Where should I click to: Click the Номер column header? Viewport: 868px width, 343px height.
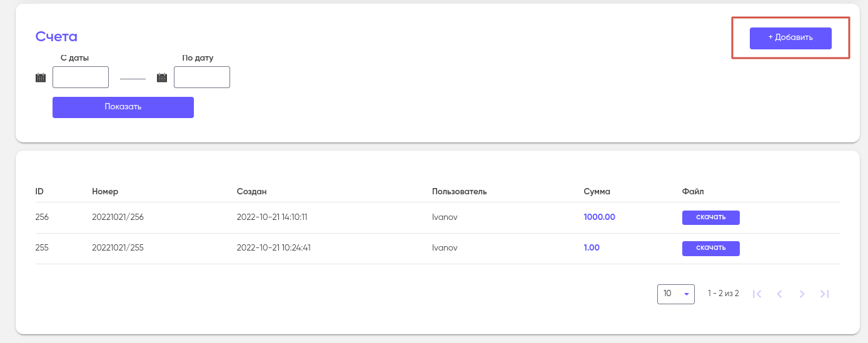coord(105,191)
